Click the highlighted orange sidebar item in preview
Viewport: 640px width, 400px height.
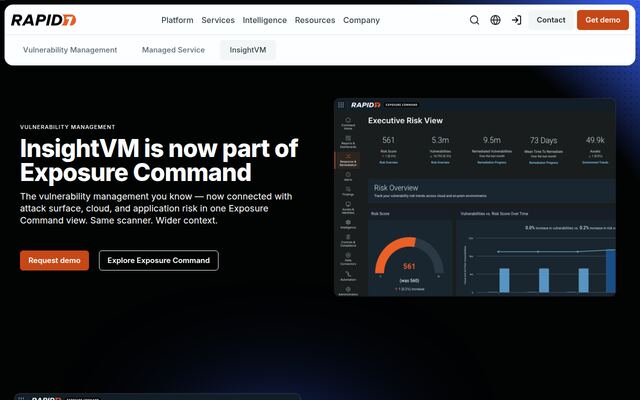click(x=348, y=159)
